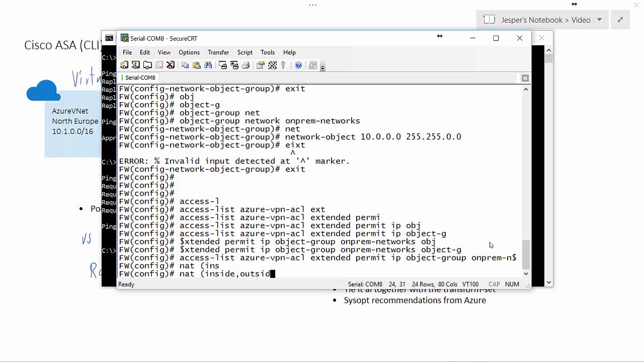Click the notebook icon beside Jesper's Notebook
The width and height of the screenshot is (644, 362).
(489, 20)
